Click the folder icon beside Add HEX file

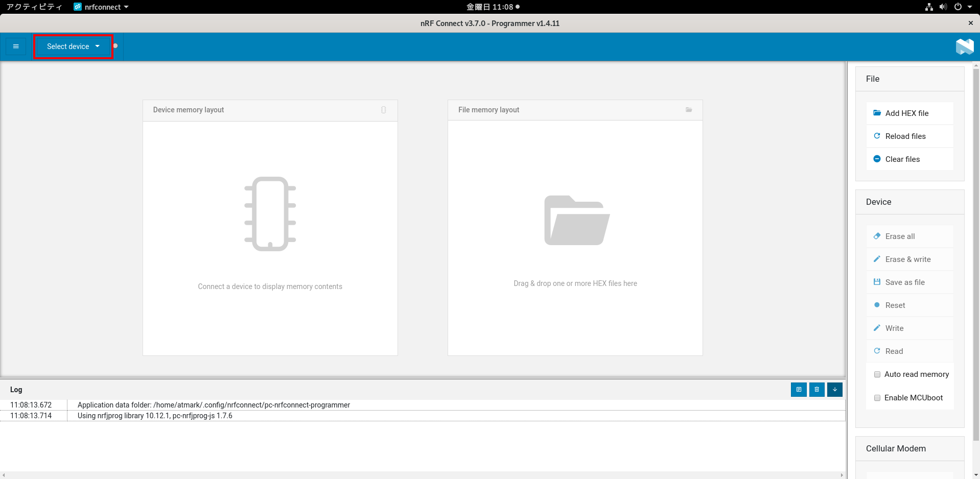coord(877,113)
